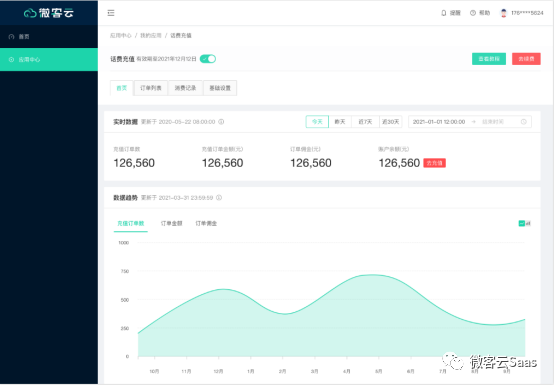
Task: Click the 实时数据 section title
Action: pos(125,122)
